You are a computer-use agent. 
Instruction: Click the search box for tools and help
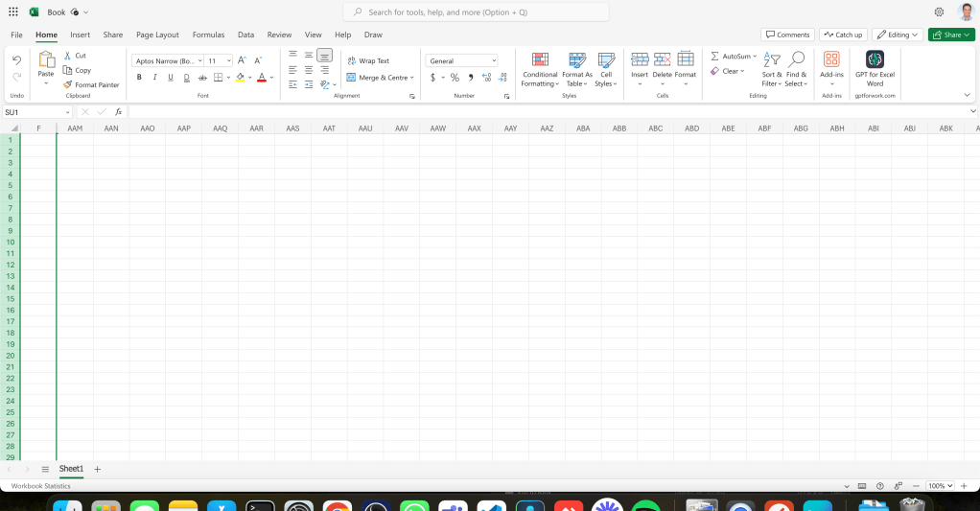477,12
